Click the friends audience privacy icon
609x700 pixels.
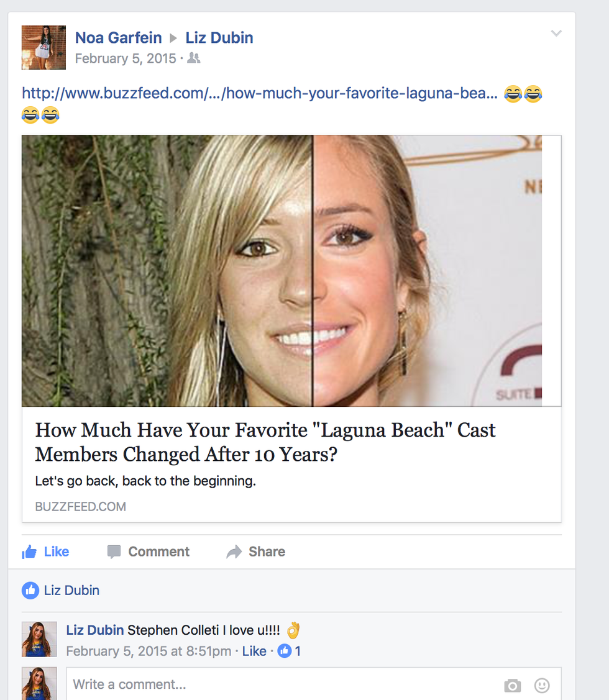coord(194,58)
